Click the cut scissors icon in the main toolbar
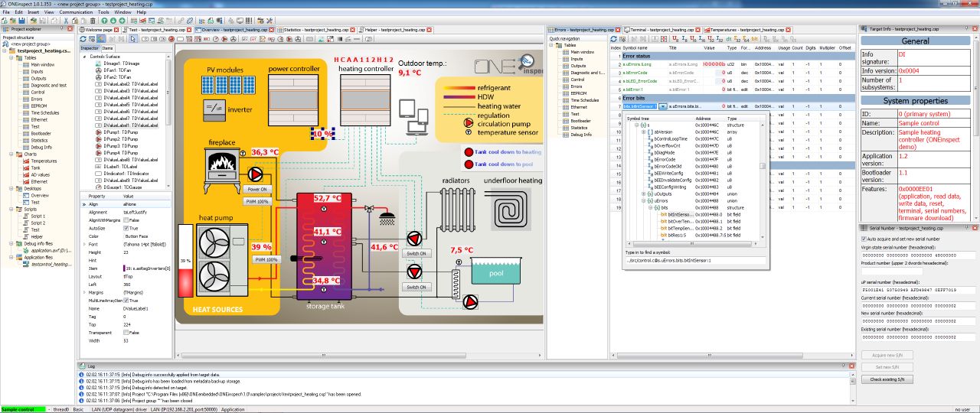This screenshot has width=980, height=413. tap(66, 21)
